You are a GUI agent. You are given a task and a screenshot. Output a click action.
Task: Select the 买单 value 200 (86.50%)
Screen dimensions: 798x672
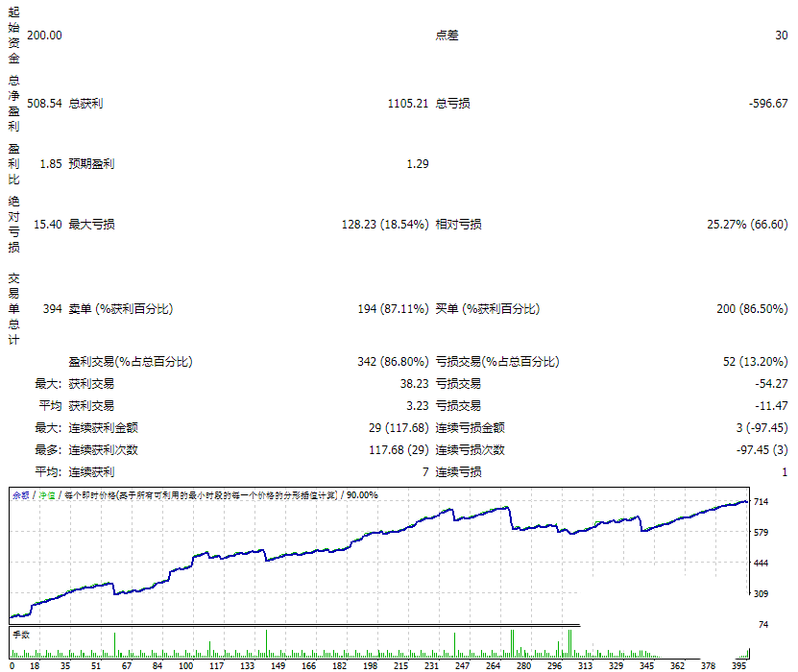tap(753, 309)
